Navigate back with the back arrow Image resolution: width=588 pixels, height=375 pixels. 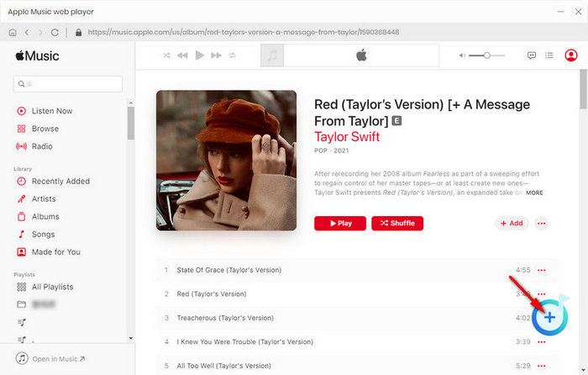tap(27, 33)
